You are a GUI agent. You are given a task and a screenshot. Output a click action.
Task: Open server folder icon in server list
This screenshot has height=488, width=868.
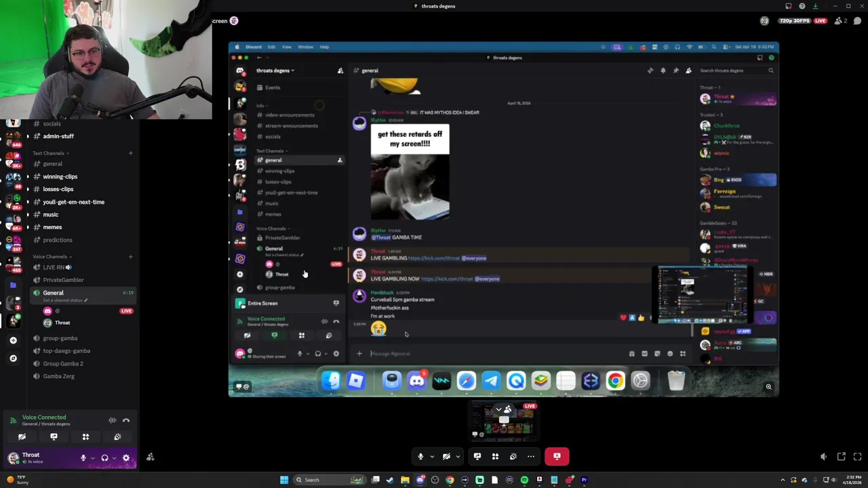coord(13,285)
